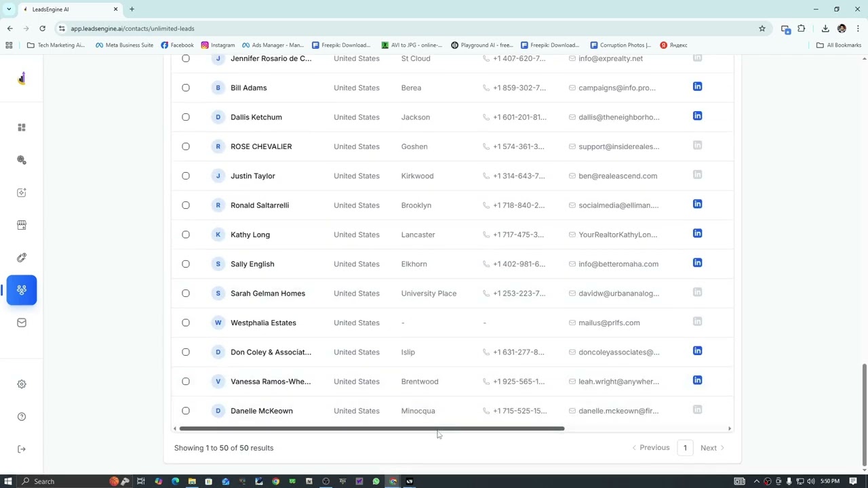The width and height of the screenshot is (868, 488).
Task: Open the Chrome three-dot menu
Action: click(x=858, y=28)
